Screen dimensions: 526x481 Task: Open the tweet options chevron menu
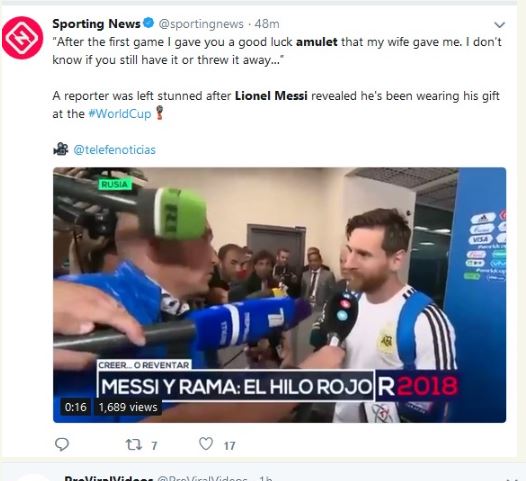coord(499,25)
